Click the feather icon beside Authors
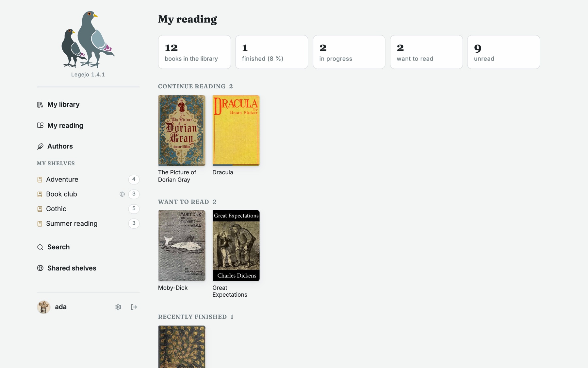This screenshot has width=588, height=368. [x=40, y=147]
